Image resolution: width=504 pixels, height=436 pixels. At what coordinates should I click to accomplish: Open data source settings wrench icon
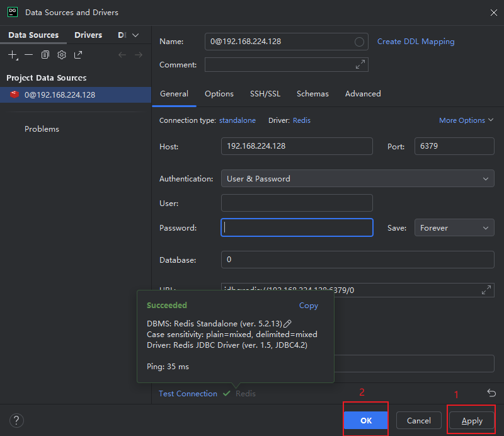pyautogui.click(x=62, y=55)
